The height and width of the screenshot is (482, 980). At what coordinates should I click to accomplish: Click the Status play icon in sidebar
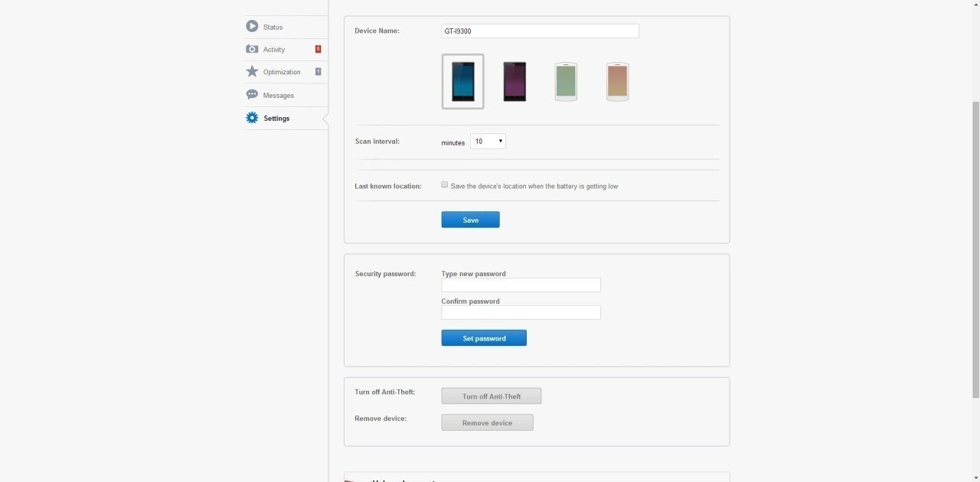[252, 27]
